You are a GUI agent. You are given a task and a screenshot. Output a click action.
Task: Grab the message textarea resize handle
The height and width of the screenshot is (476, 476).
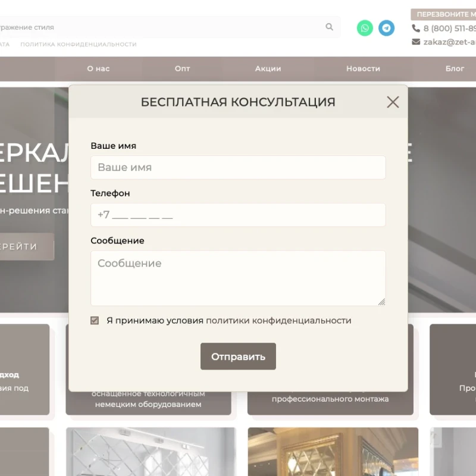pos(381,302)
